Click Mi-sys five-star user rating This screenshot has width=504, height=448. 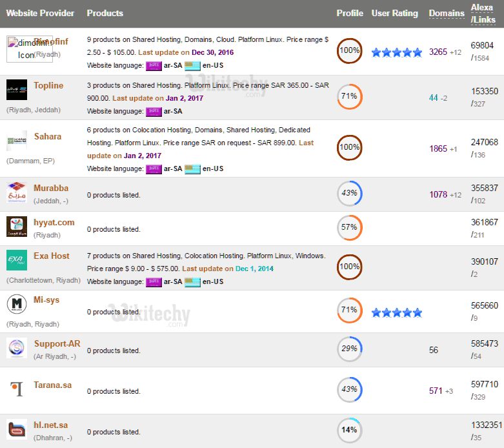click(x=397, y=313)
